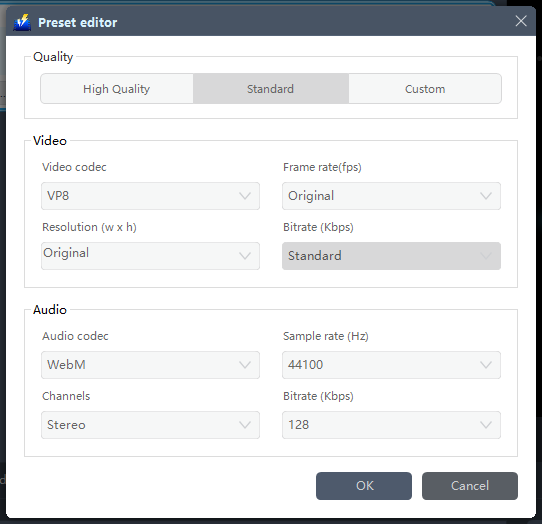Expand the Frame rate Original dropdown
Screen dimensions: 542x524
tap(391, 196)
